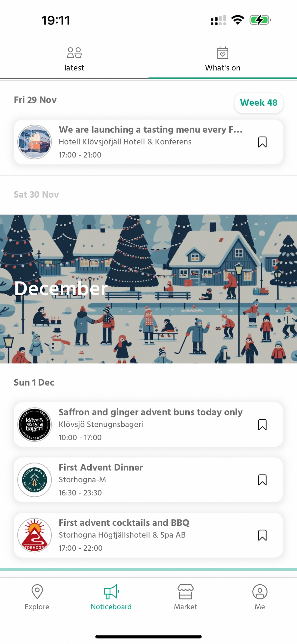Image resolution: width=297 pixels, height=644 pixels.
Task: Open the Me profile icon
Action: tap(260, 592)
